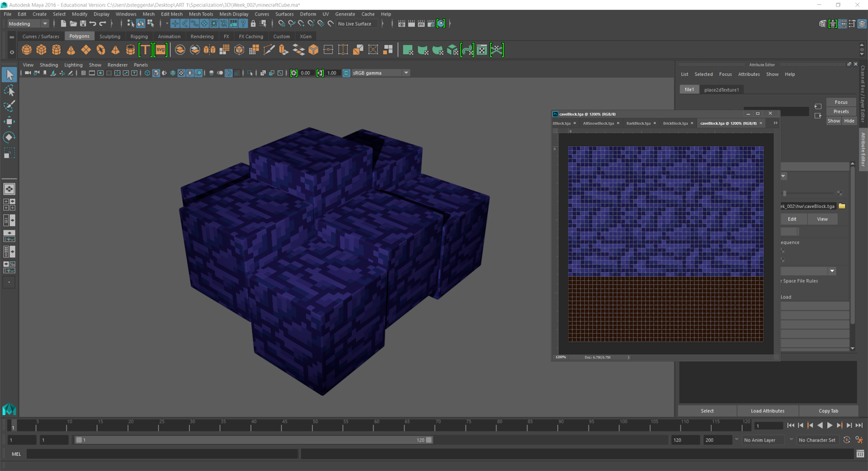868x471 pixels.
Task: Open sRGB gamma view transform dropdown
Action: pyautogui.click(x=380, y=73)
